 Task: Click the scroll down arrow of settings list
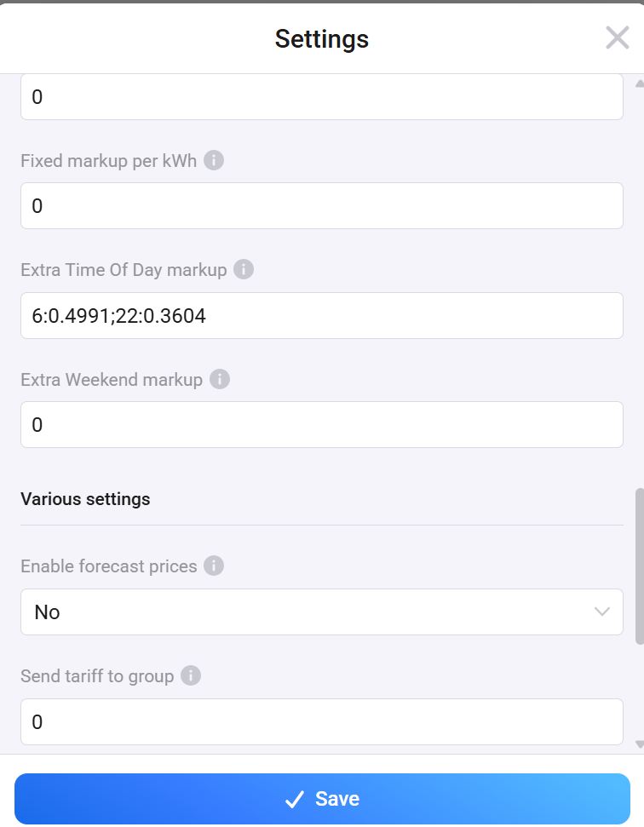(x=640, y=744)
